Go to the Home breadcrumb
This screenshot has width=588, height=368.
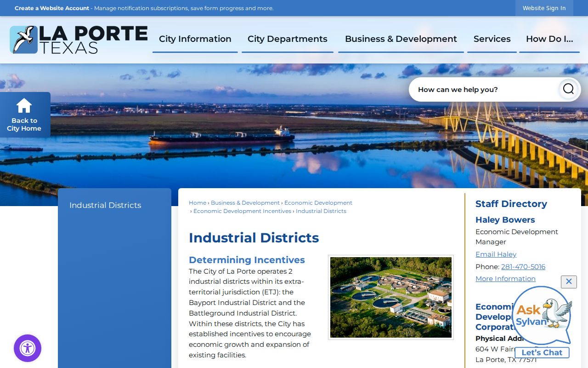[x=198, y=203]
